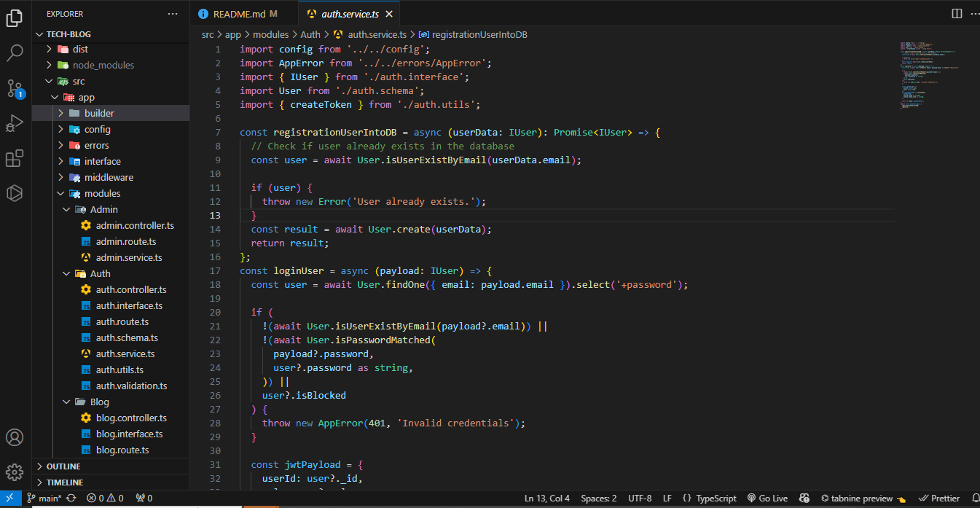
Task: Open the Run and Debug view
Action: (x=15, y=123)
